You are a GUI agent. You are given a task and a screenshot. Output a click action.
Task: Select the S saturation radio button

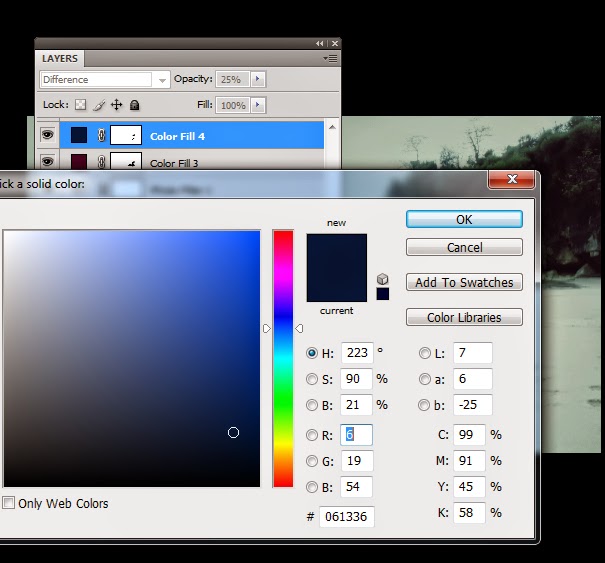pyautogui.click(x=312, y=379)
